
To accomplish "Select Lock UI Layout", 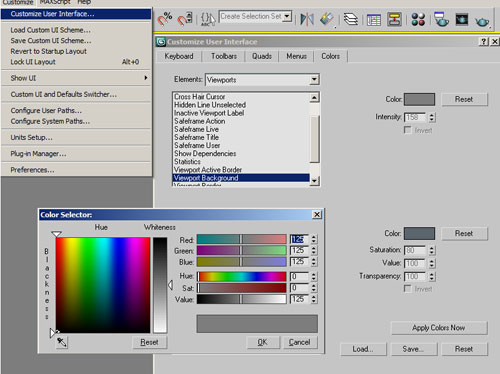I will pos(76,62).
